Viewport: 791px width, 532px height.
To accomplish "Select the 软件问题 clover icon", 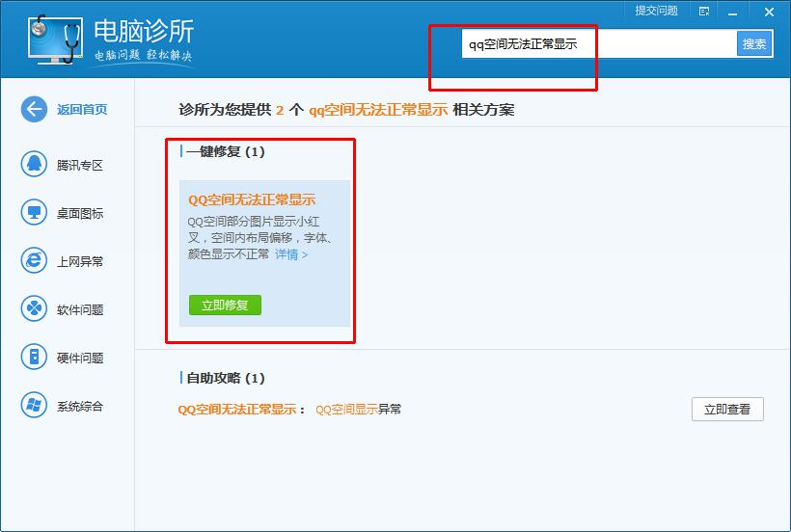I will tap(34, 307).
